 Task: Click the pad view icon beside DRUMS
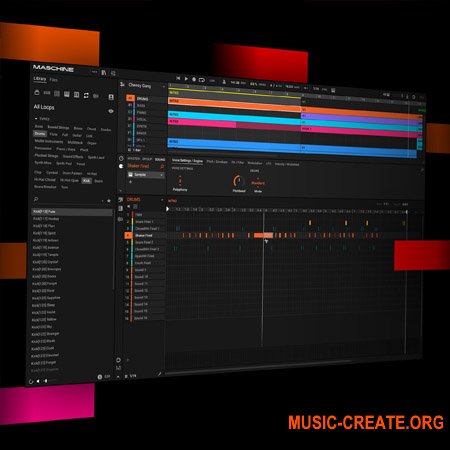(121, 200)
